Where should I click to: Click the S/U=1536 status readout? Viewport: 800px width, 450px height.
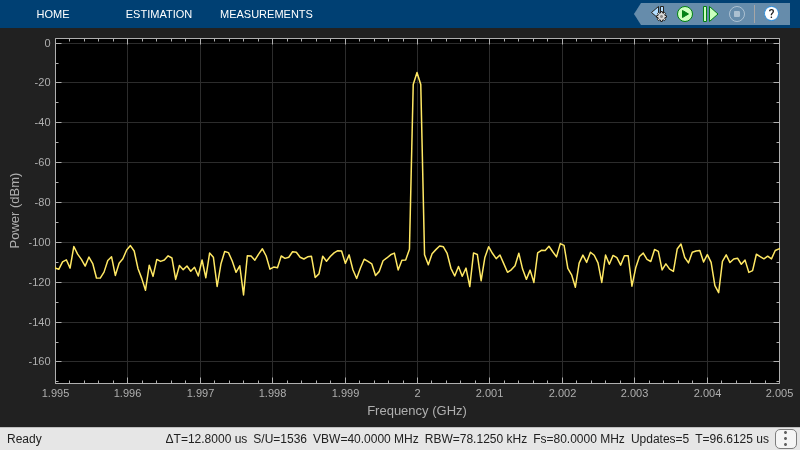[x=280, y=439]
